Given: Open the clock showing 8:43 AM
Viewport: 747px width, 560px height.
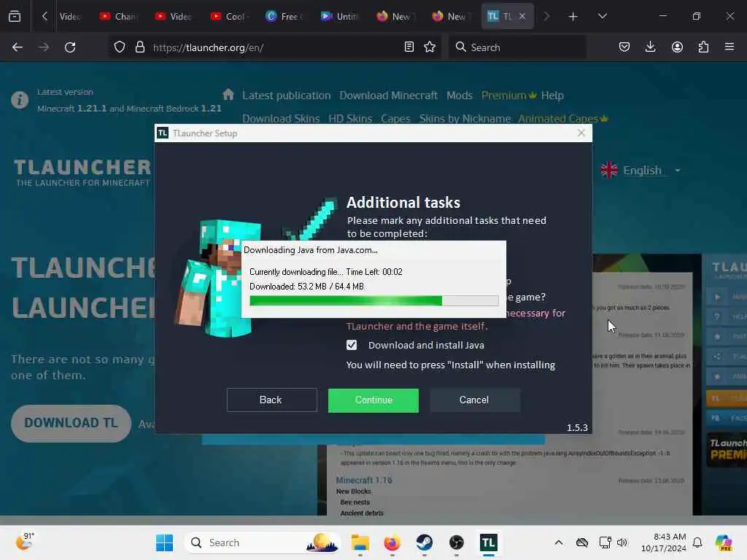Looking at the screenshot, I should point(664,542).
